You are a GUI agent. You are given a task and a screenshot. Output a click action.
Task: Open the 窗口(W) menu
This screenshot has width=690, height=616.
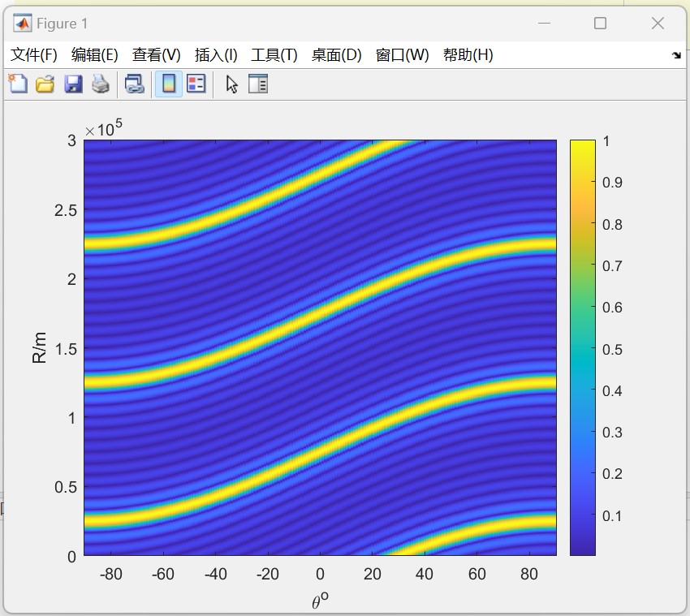pos(402,55)
